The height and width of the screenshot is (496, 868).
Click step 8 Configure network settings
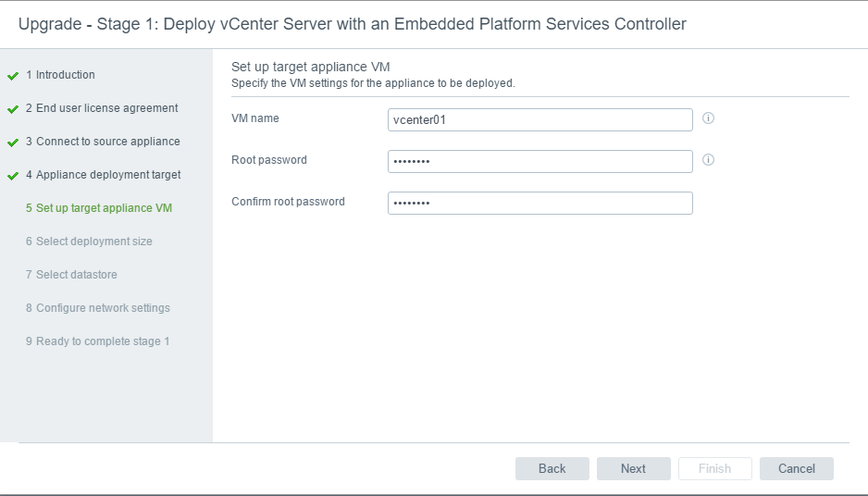point(98,307)
